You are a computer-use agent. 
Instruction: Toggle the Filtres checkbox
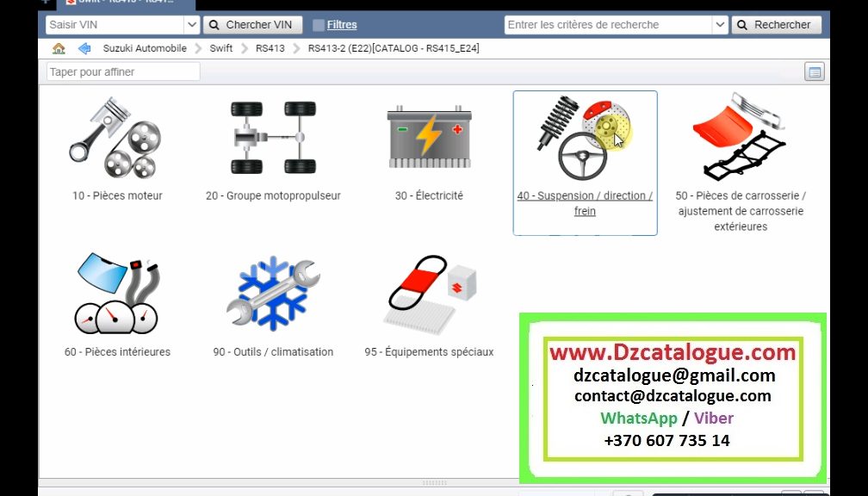coord(319,25)
